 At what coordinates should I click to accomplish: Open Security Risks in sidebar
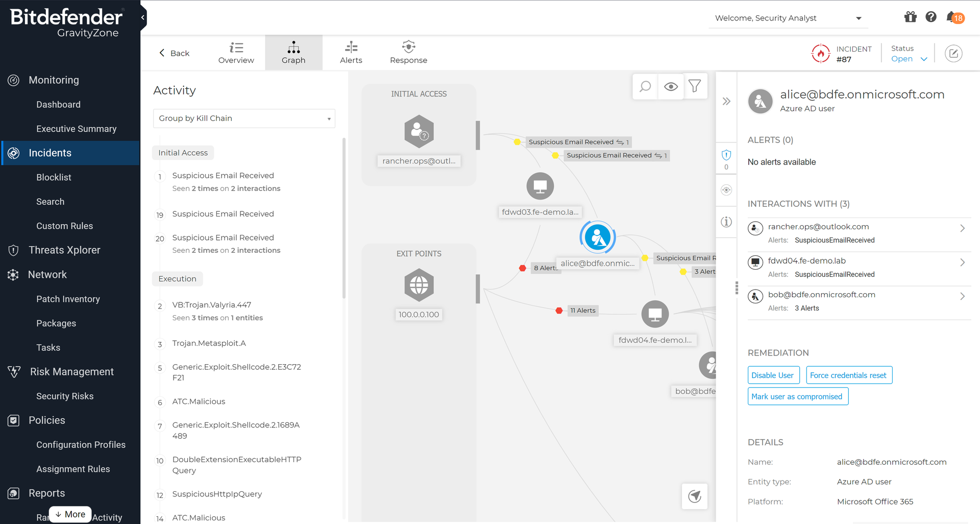pyautogui.click(x=65, y=396)
